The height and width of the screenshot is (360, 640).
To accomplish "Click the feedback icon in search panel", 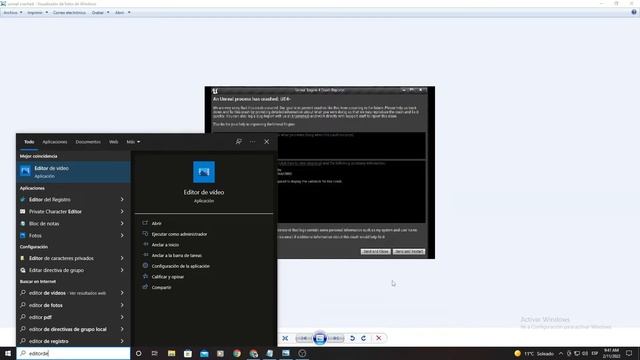I will point(238,142).
